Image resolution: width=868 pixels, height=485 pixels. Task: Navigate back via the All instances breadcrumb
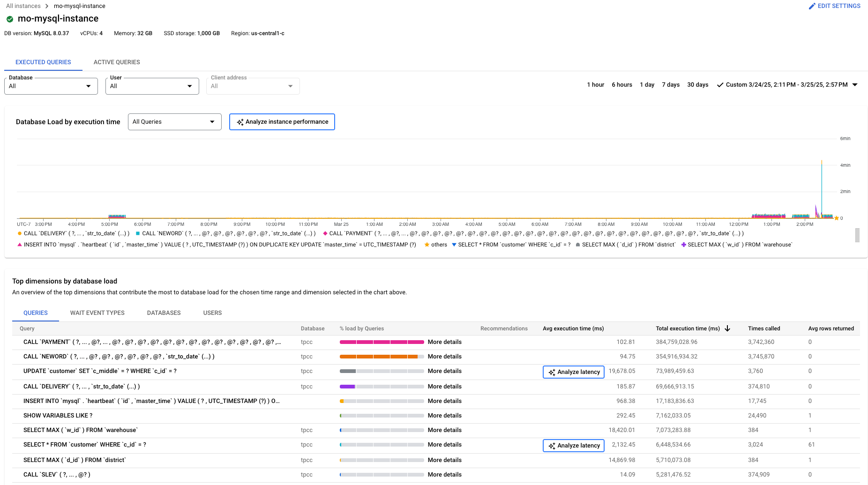click(22, 6)
